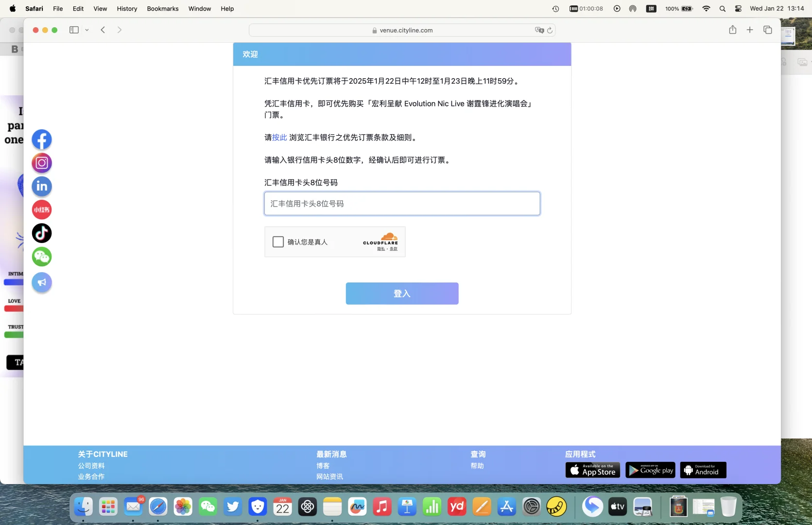
Task: Open the File menu
Action: coord(58,9)
